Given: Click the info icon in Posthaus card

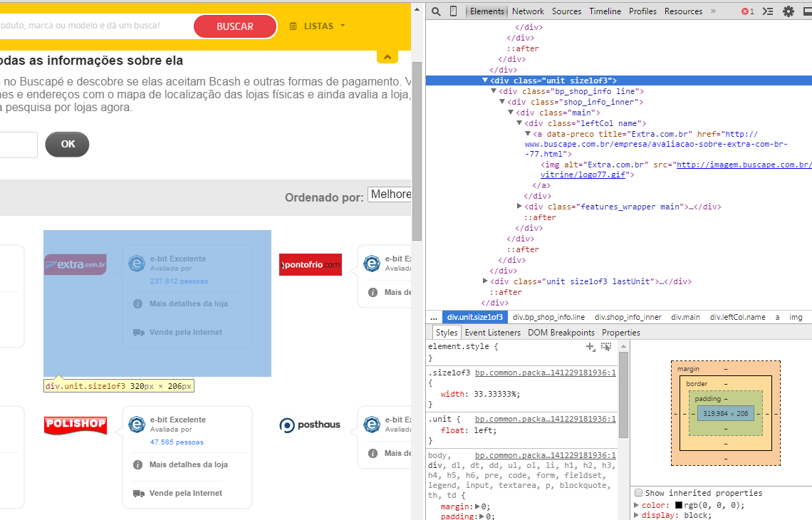Looking at the screenshot, I should 373,454.
